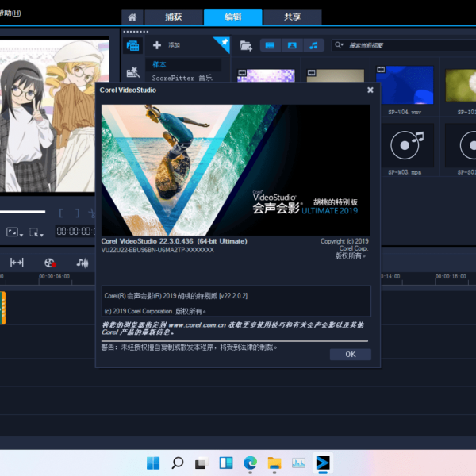The height and width of the screenshot is (476, 476).
Task: Toggle show photos filter
Action: [x=292, y=45]
